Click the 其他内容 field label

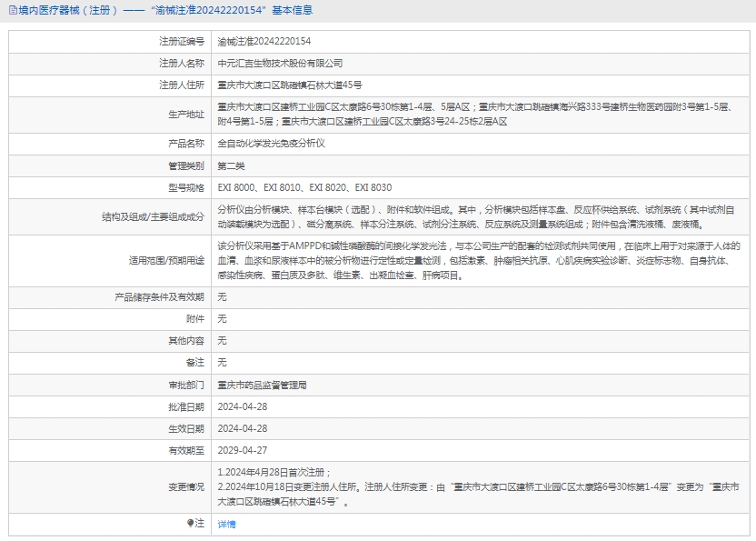(186, 340)
